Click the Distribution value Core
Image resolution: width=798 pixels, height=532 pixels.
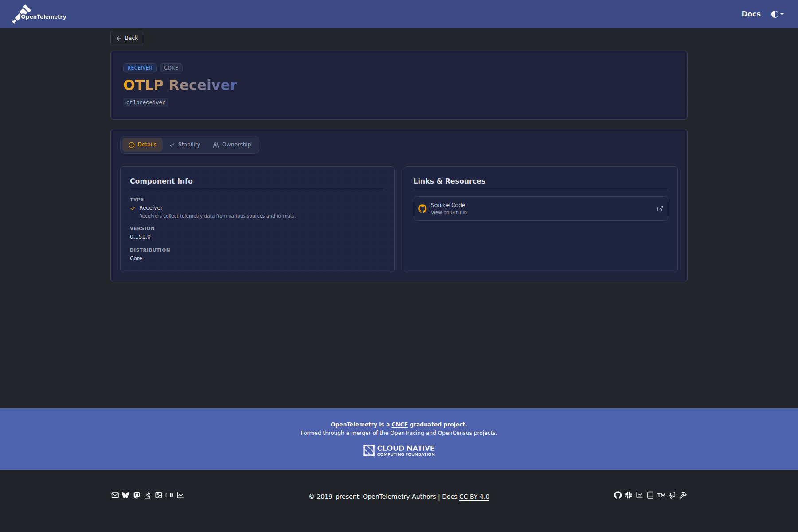pyautogui.click(x=136, y=258)
